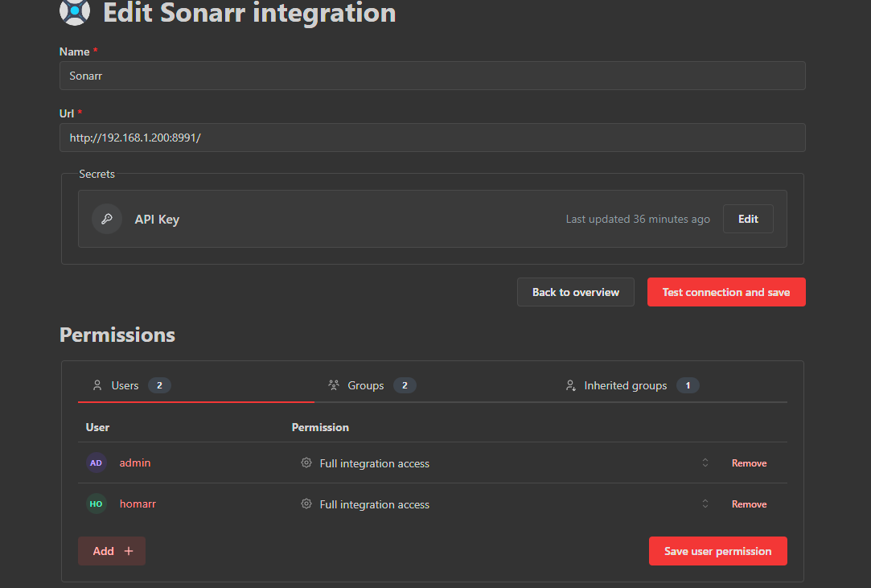Click the user icon on Users tab
Screen dimensions: 871x588
coord(97,385)
